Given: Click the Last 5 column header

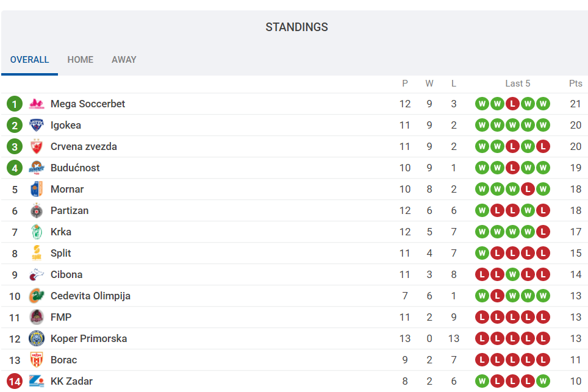Looking at the screenshot, I should click(518, 84).
